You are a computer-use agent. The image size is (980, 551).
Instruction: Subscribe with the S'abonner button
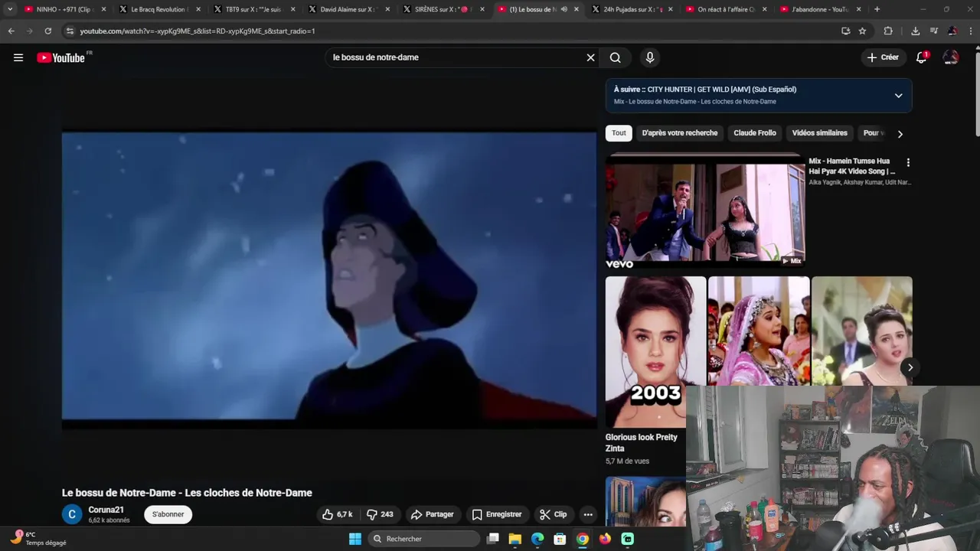[x=168, y=514]
